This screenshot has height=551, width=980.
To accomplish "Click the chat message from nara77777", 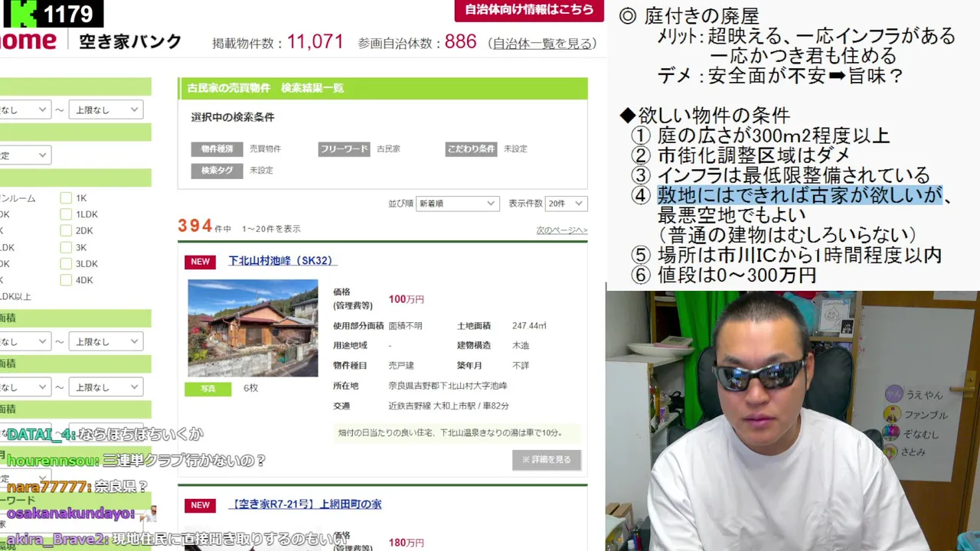I will 77,487.
